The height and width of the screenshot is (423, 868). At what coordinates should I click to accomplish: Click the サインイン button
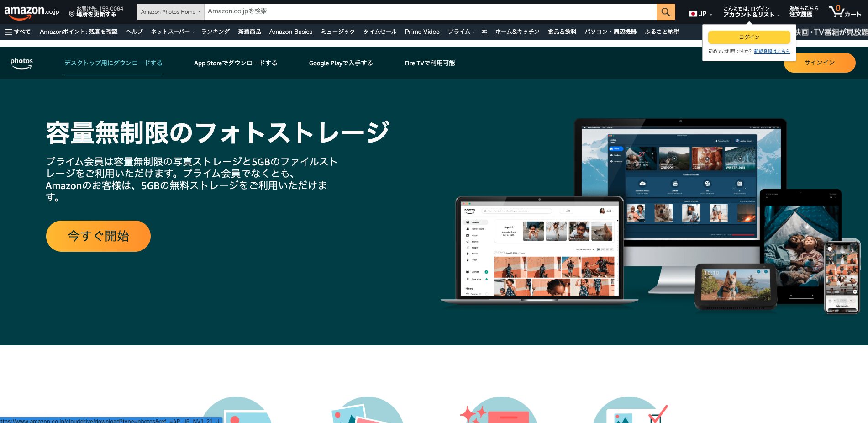(820, 63)
